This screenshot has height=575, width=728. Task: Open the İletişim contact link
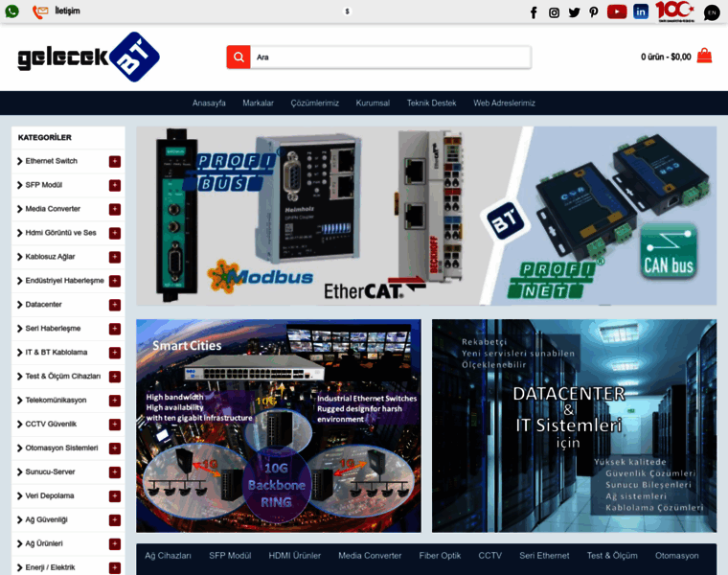pyautogui.click(x=67, y=11)
